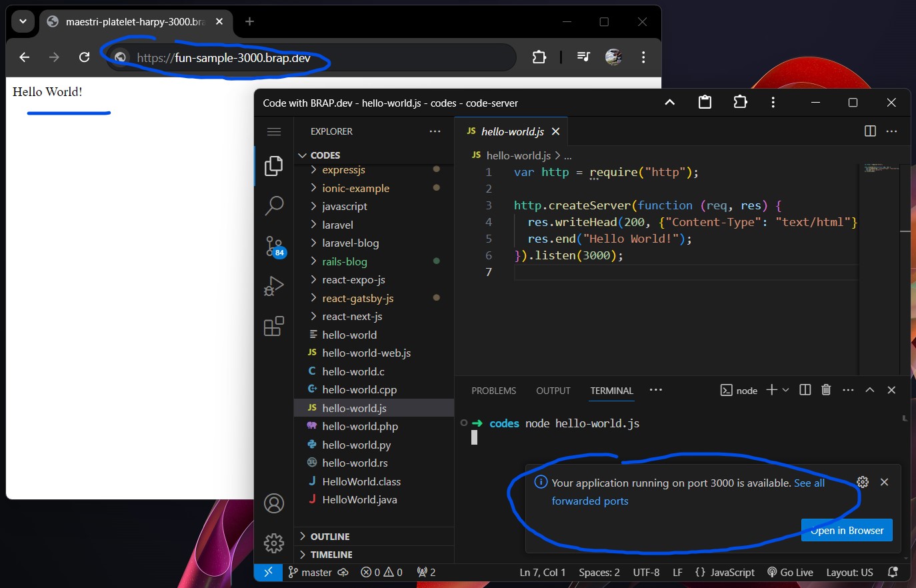The height and width of the screenshot is (588, 916).
Task: Open Source Control showing 84 pending changes
Action: pyautogui.click(x=273, y=246)
